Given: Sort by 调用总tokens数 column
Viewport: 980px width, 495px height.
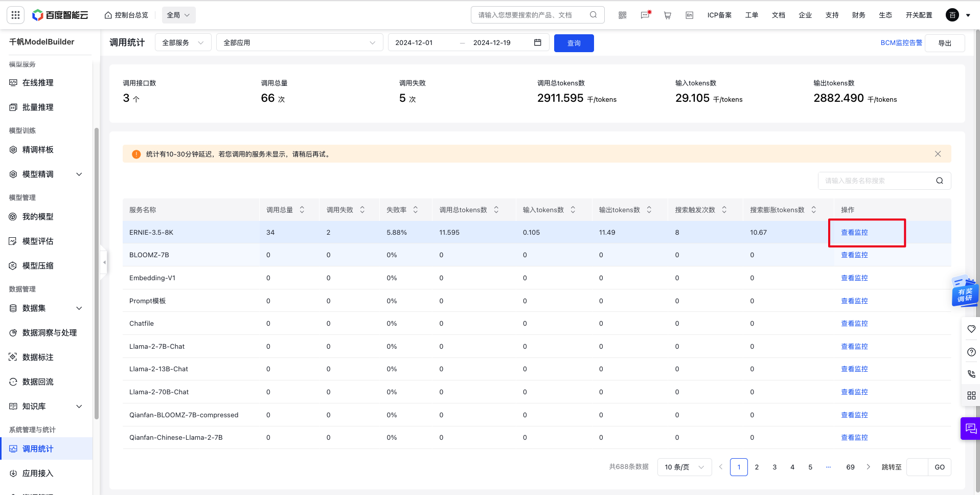Looking at the screenshot, I should click(496, 210).
